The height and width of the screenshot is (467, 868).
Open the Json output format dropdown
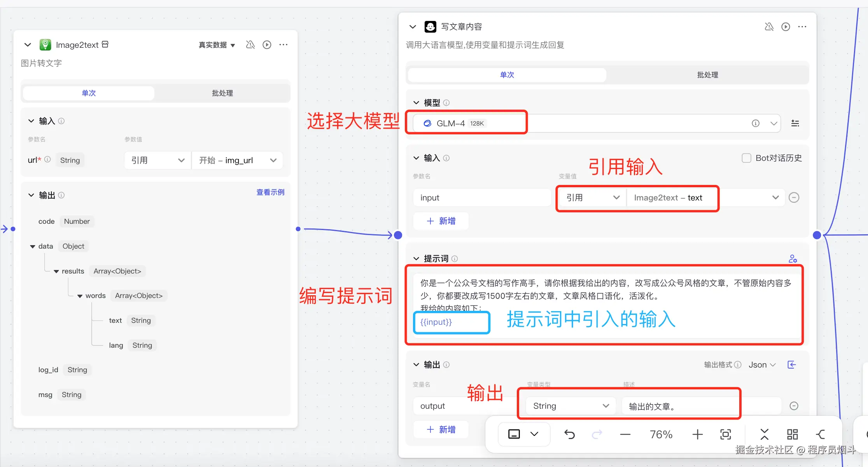click(x=762, y=364)
